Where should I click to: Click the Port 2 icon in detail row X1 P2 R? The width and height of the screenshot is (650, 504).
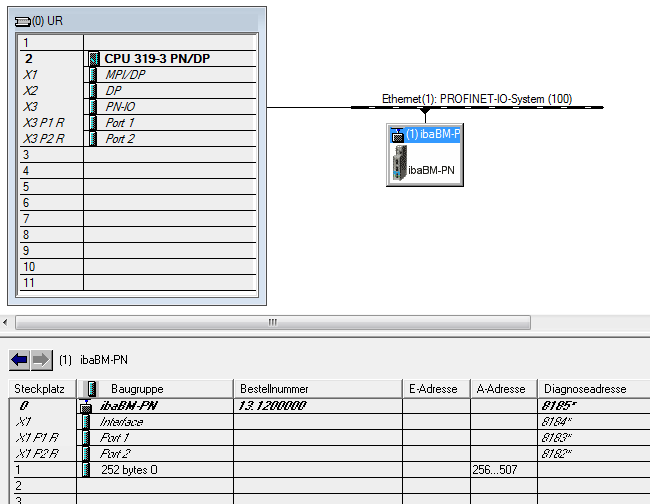(x=86, y=454)
